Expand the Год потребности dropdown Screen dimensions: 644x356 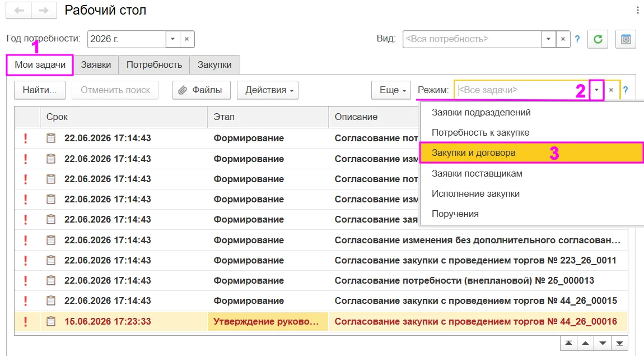pyautogui.click(x=173, y=39)
